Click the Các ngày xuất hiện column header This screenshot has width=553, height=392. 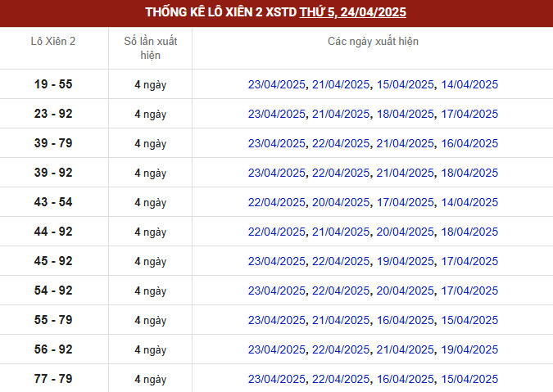[x=373, y=41]
